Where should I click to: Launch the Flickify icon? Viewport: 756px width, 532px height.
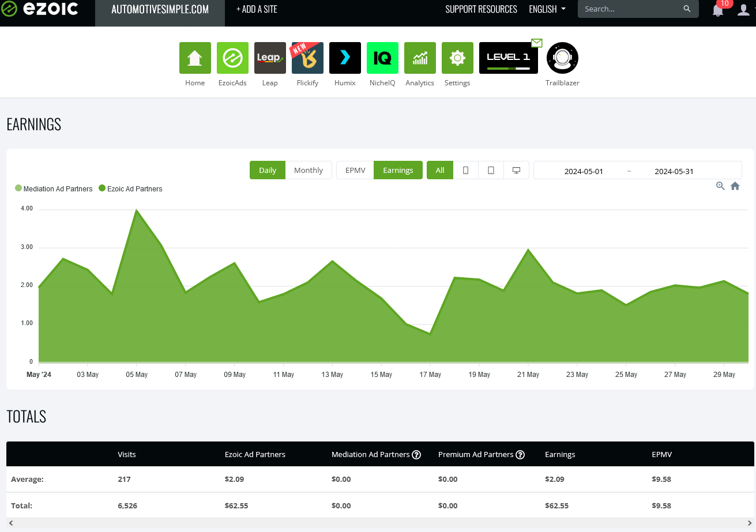tap(307, 58)
